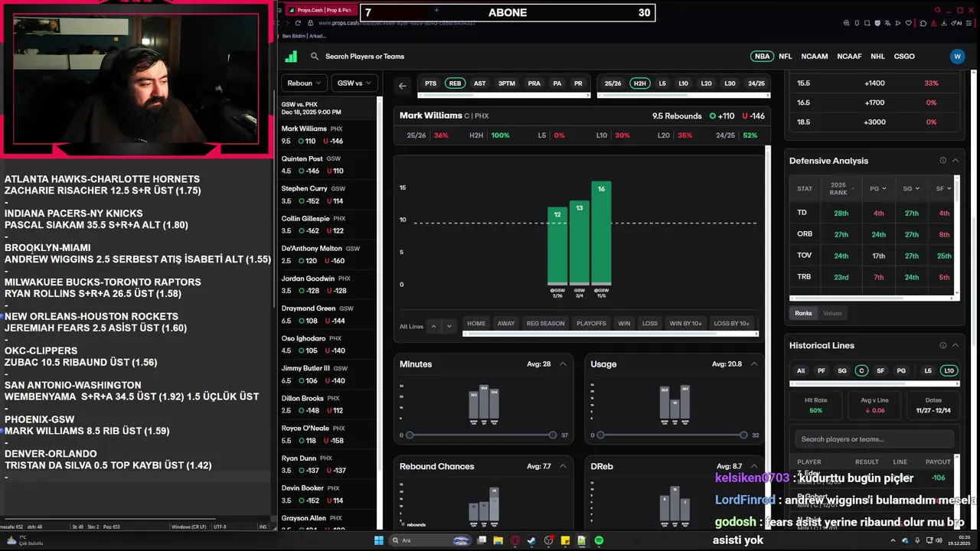Switch to the NCAAM league tab
Image resolution: width=980 pixels, height=551 pixels.
point(815,56)
